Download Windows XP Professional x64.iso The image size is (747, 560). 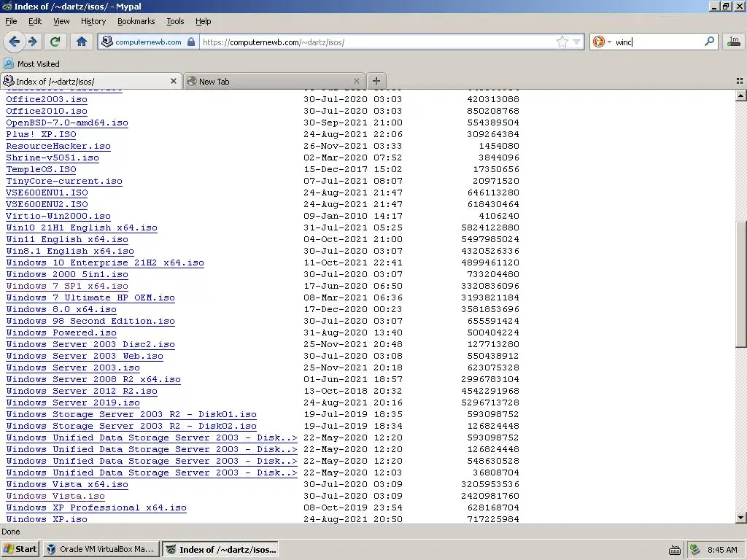(96, 507)
